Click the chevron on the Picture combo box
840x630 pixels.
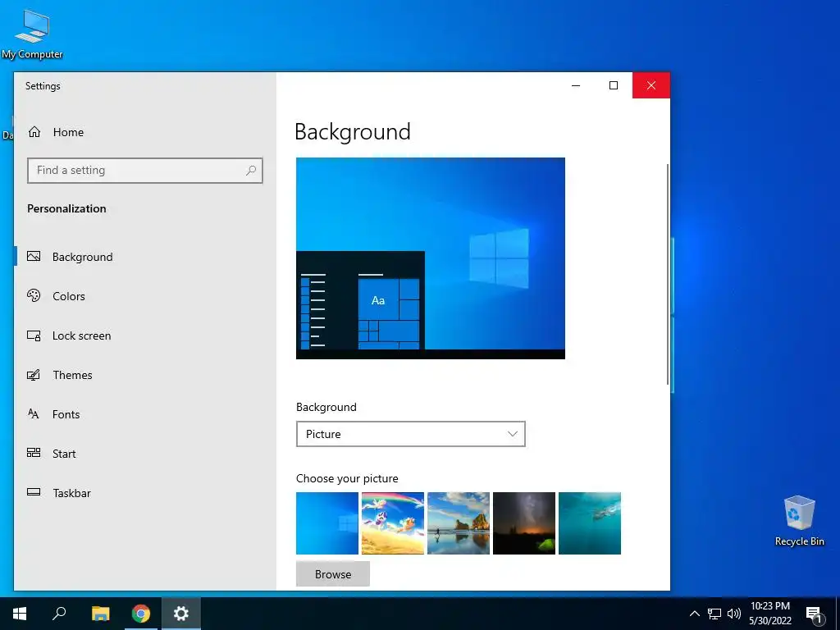[x=512, y=434]
